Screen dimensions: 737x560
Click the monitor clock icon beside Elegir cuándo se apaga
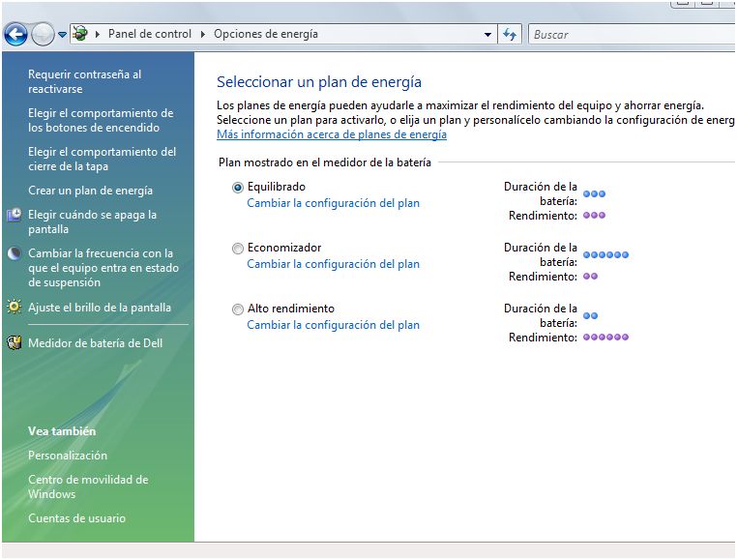coord(15,215)
